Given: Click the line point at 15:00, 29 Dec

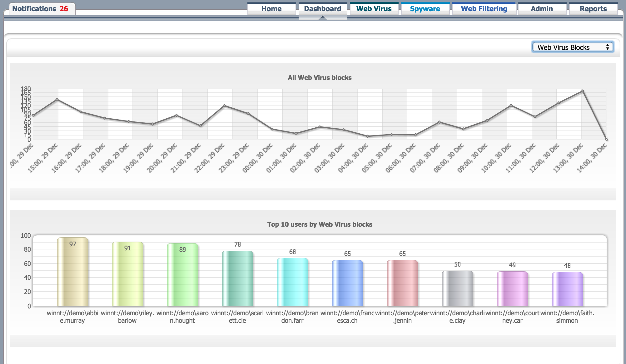Looking at the screenshot, I should point(57,99).
